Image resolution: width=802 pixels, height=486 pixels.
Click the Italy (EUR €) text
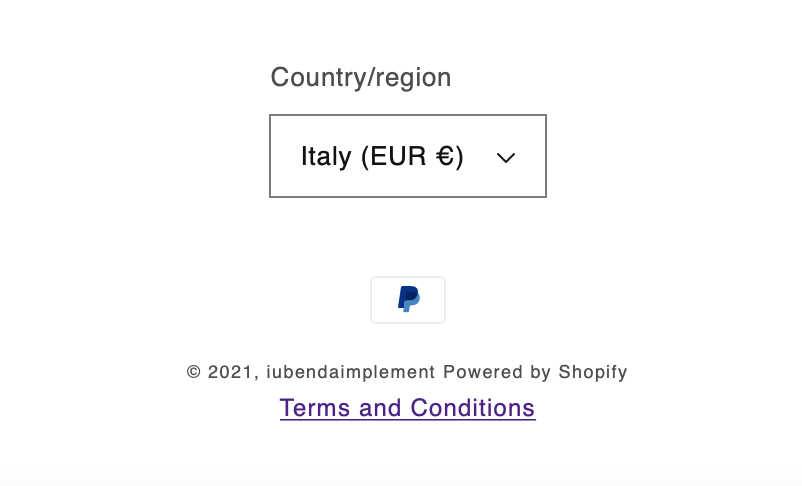[x=382, y=157]
